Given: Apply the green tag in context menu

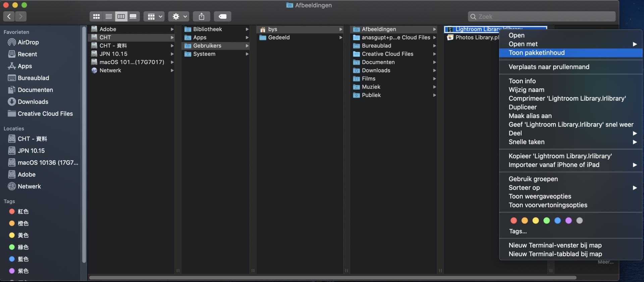Looking at the screenshot, I should (x=546, y=221).
